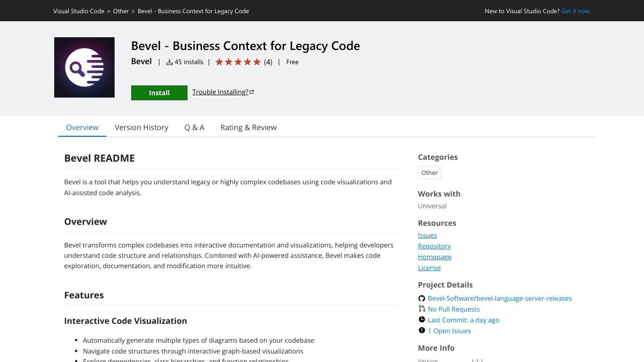Open Bevel-Software/bevel-language-server-releases link
Viewport: 644px width, 362px height.
pyautogui.click(x=500, y=298)
